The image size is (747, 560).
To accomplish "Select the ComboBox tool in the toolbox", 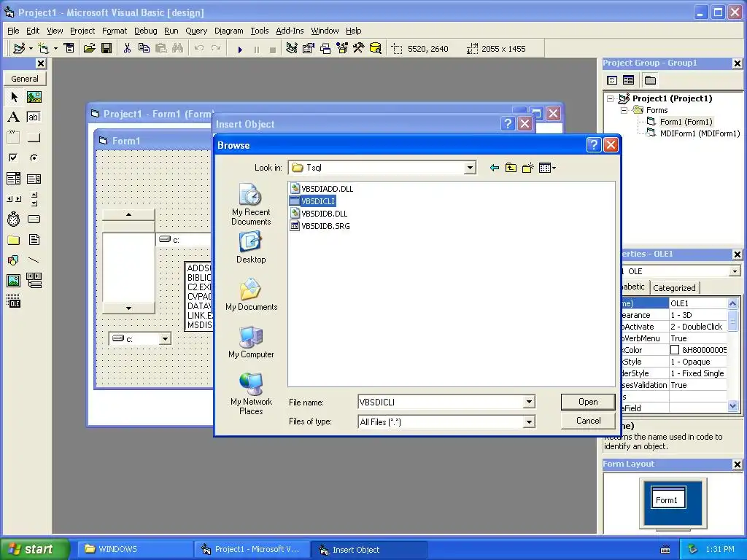I will pos(14,179).
